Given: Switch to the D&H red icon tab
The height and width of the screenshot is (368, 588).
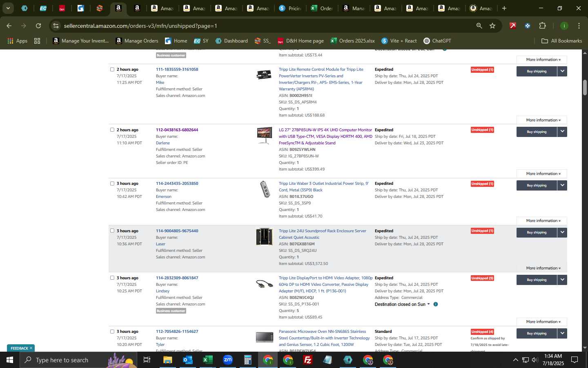Looking at the screenshot, I should pyautogui.click(x=62, y=8).
